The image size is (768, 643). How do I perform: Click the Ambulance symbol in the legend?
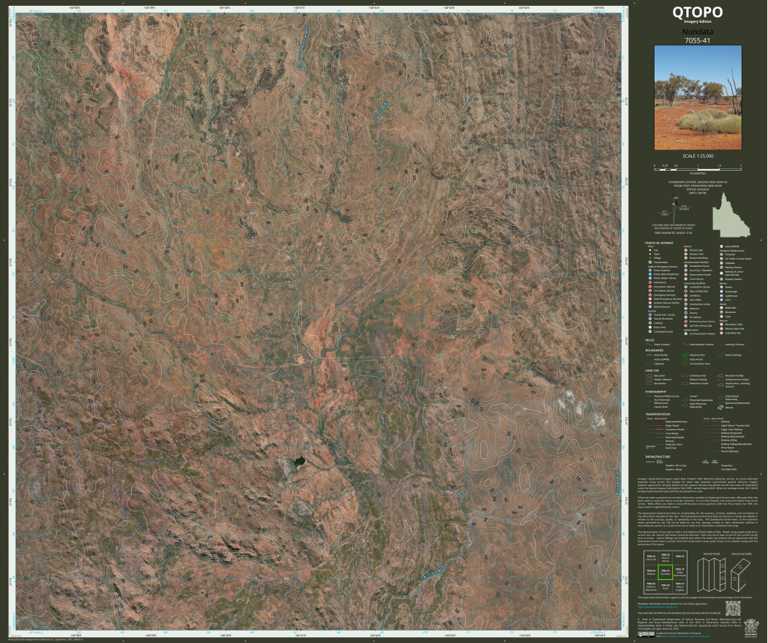(x=650, y=283)
